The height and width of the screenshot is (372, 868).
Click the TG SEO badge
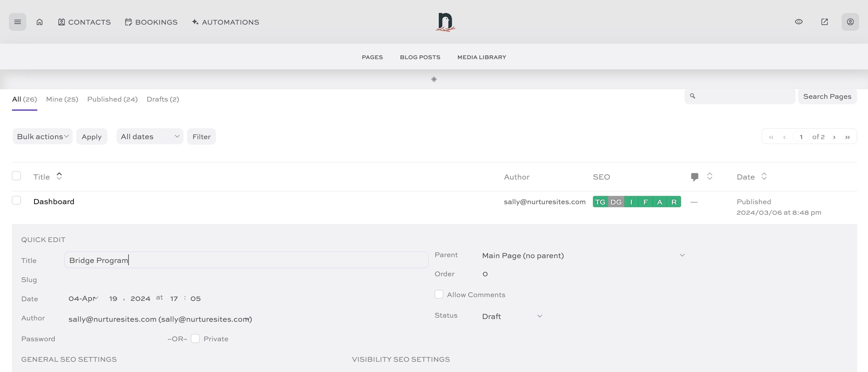tap(600, 202)
